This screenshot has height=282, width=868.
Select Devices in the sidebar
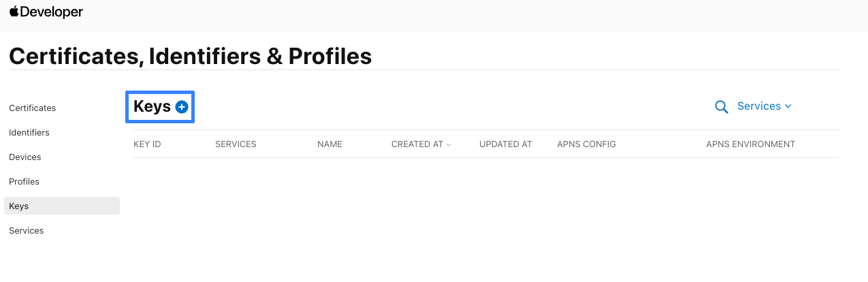pyautogui.click(x=25, y=157)
